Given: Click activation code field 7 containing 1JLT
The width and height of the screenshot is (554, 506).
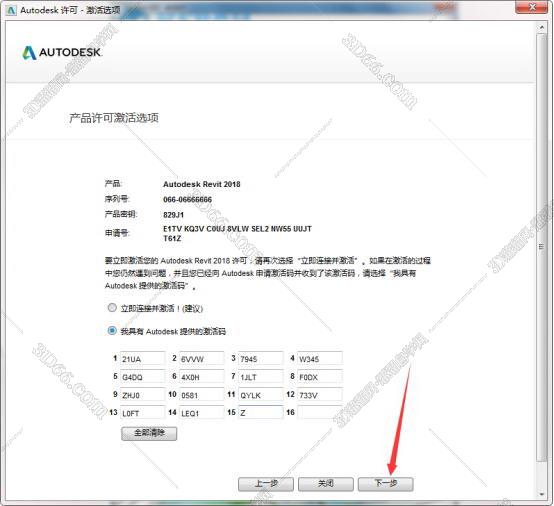Looking at the screenshot, I should 260,377.
